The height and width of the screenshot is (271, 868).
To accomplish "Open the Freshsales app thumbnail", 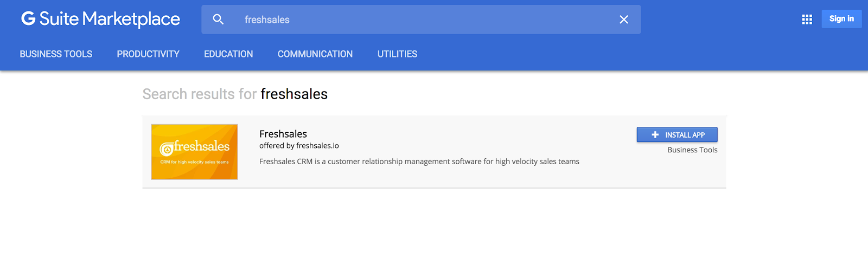I will pos(194,152).
